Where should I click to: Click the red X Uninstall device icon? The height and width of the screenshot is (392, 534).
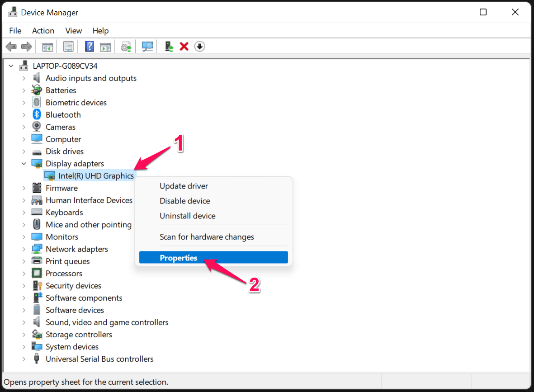184,47
